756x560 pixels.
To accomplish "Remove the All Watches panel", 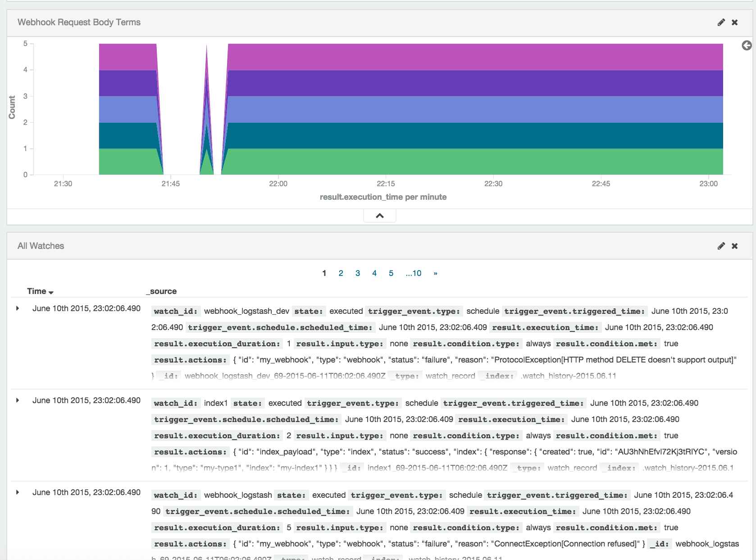I will click(735, 246).
